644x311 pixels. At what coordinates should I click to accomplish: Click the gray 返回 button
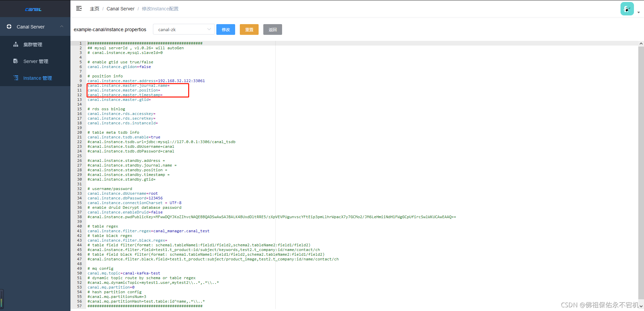273,29
